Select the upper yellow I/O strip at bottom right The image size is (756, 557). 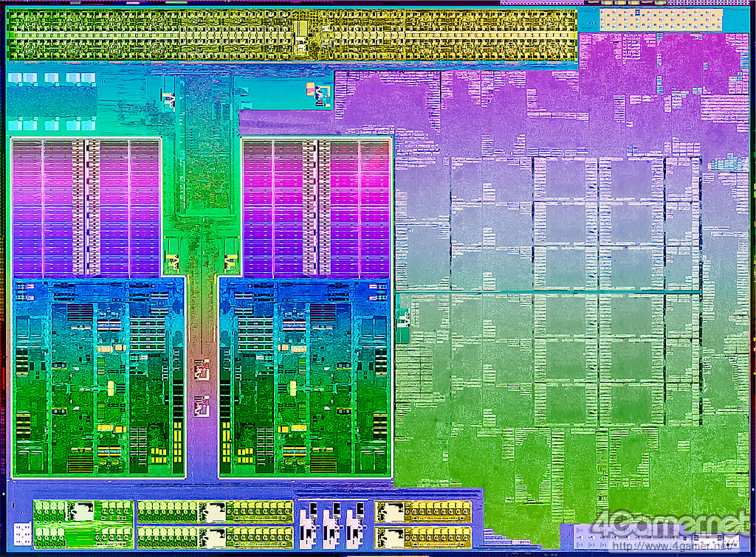click(423, 511)
